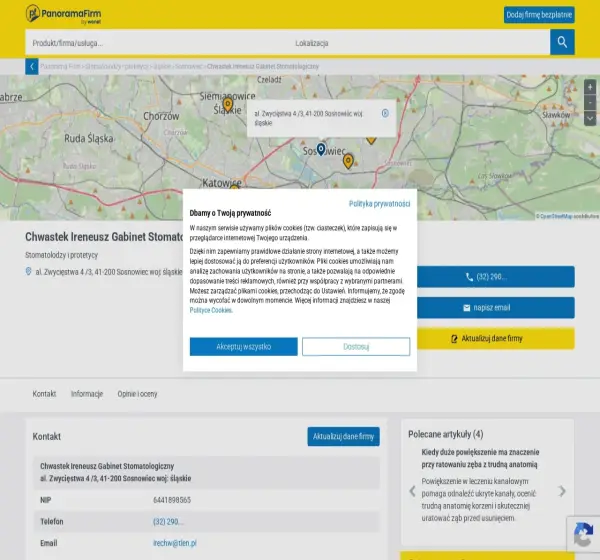The width and height of the screenshot is (600, 560).
Task: Switch to Kontakt tab
Action: click(x=44, y=393)
